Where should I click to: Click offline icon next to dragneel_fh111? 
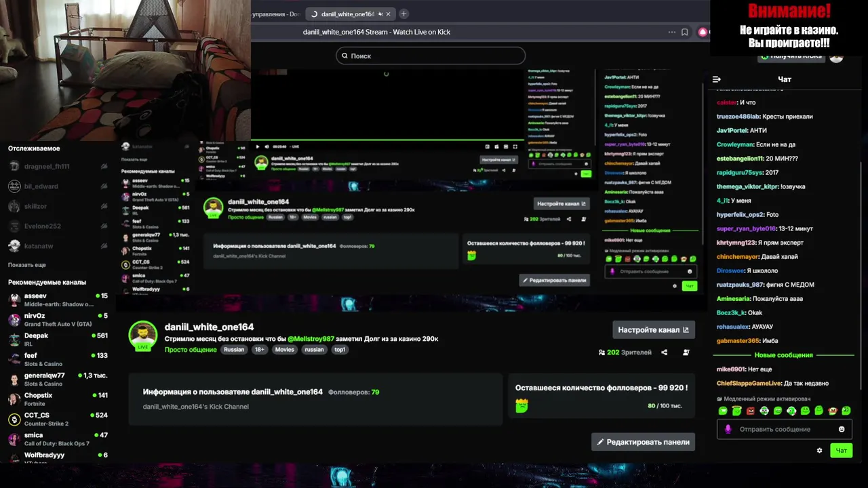tap(104, 166)
